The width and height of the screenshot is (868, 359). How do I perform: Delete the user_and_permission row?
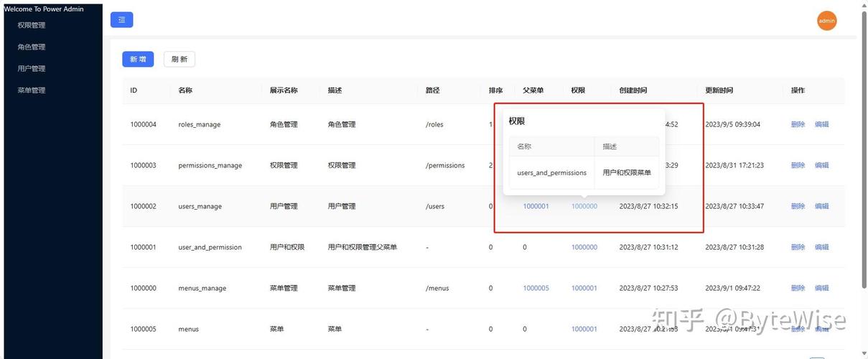(798, 247)
